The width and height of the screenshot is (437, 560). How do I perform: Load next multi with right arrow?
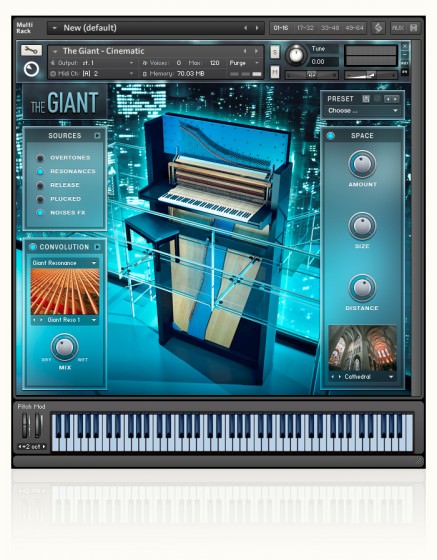click(257, 28)
